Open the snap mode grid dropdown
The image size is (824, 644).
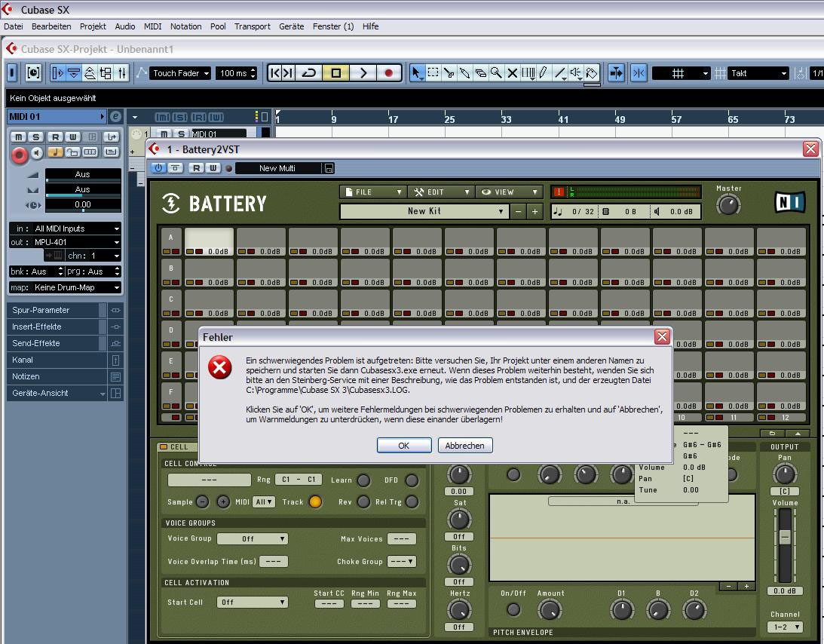[681, 73]
